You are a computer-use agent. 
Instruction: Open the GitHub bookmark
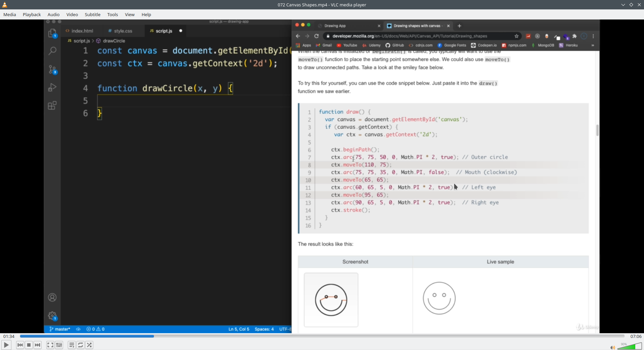coord(395,45)
